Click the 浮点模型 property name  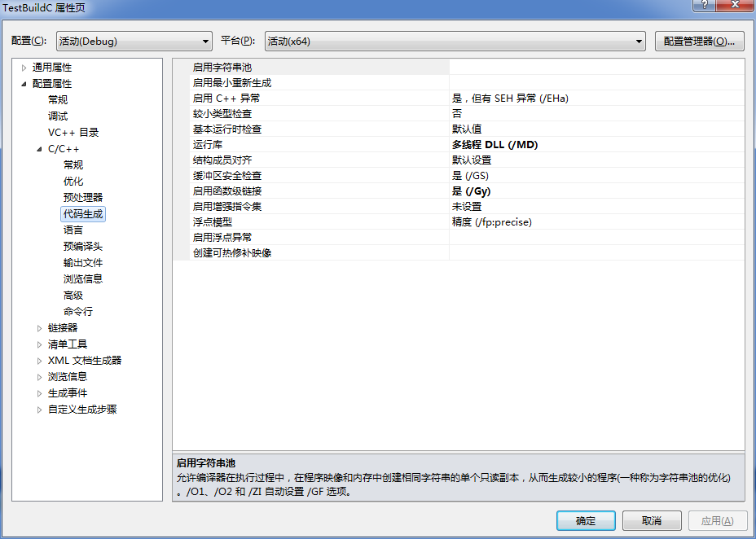pos(212,221)
